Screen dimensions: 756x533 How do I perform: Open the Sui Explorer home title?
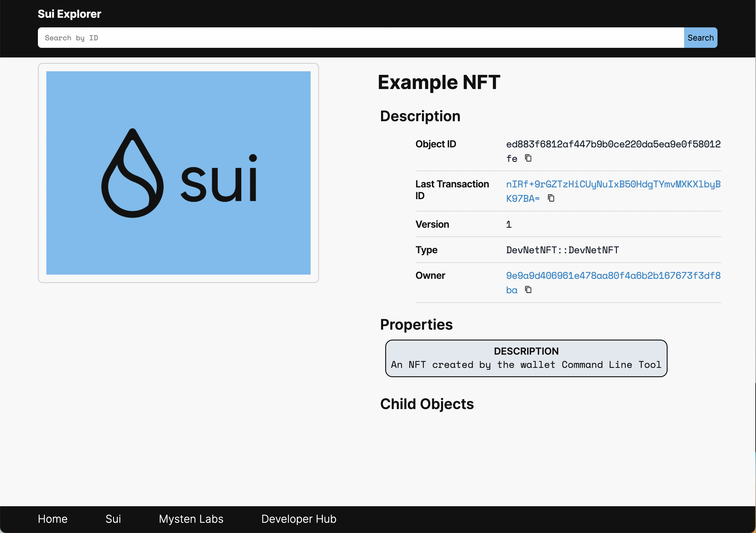click(69, 14)
